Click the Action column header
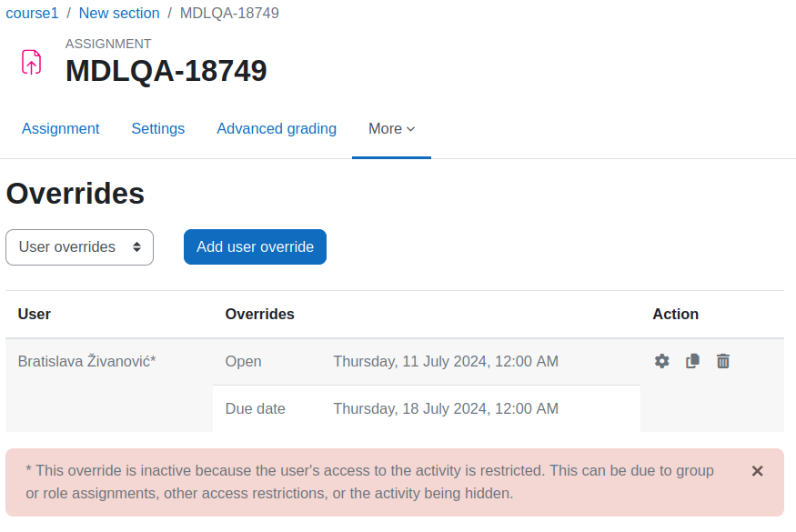This screenshot has width=796, height=532. (x=675, y=315)
